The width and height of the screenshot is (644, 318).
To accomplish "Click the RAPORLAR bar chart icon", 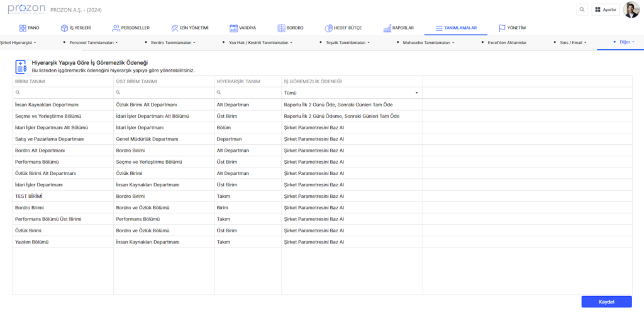I will coord(386,28).
